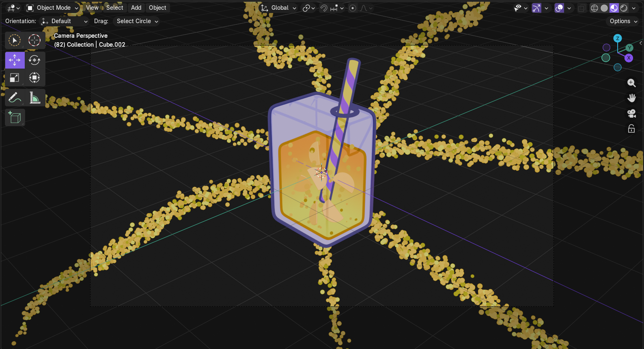This screenshot has width=644, height=349.
Task: Open the pivot point dropdown
Action: click(309, 8)
